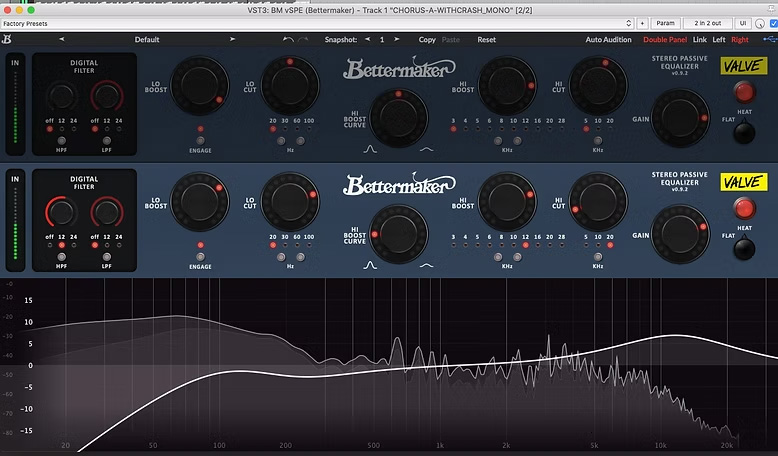Viewport: 778px width, 456px height.
Task: Click the Param button
Action: (665, 23)
